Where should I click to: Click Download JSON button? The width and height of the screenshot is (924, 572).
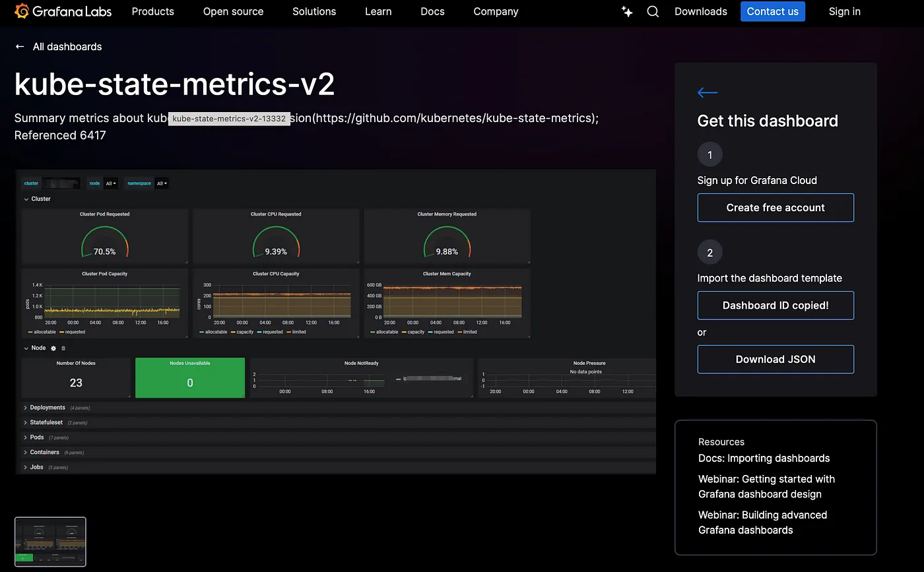click(775, 360)
